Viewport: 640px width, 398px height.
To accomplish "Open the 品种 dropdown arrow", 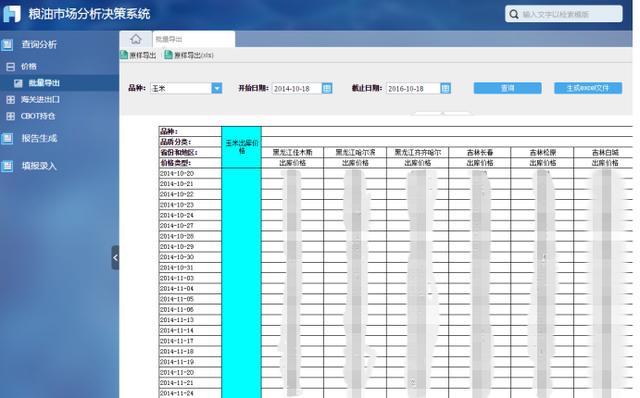I will 217,88.
